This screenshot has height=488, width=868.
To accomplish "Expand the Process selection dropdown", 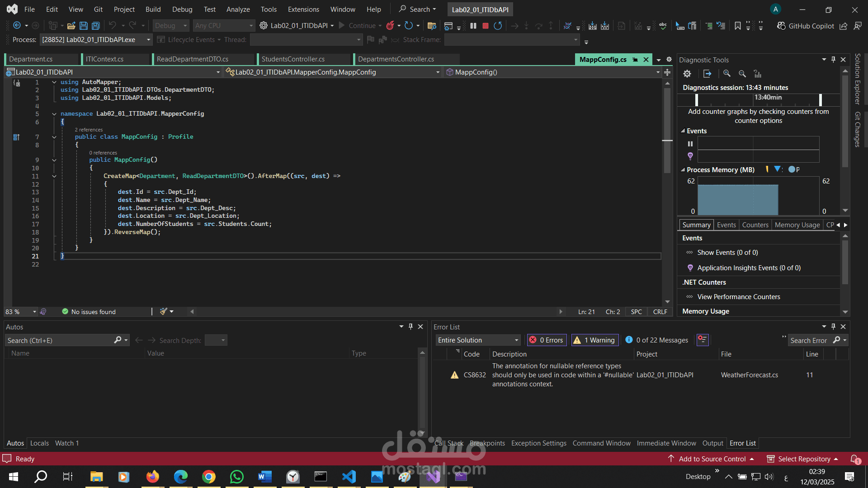I will point(148,40).
